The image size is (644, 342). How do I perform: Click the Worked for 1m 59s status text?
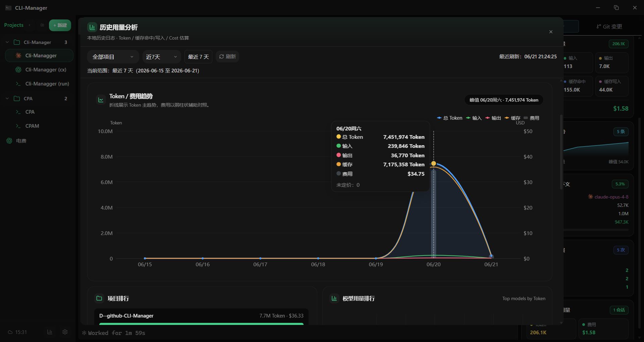(x=117, y=333)
